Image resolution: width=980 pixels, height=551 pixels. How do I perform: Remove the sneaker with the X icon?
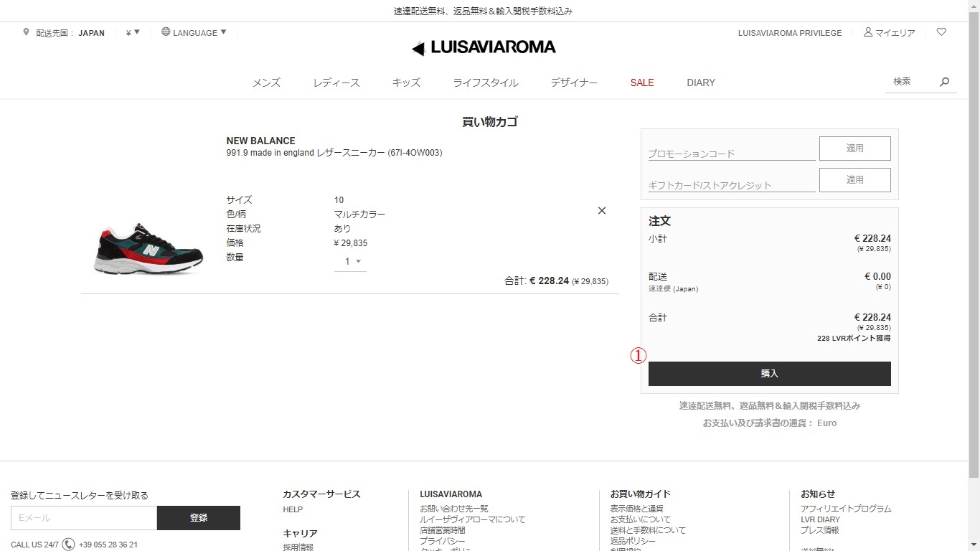pos(602,211)
